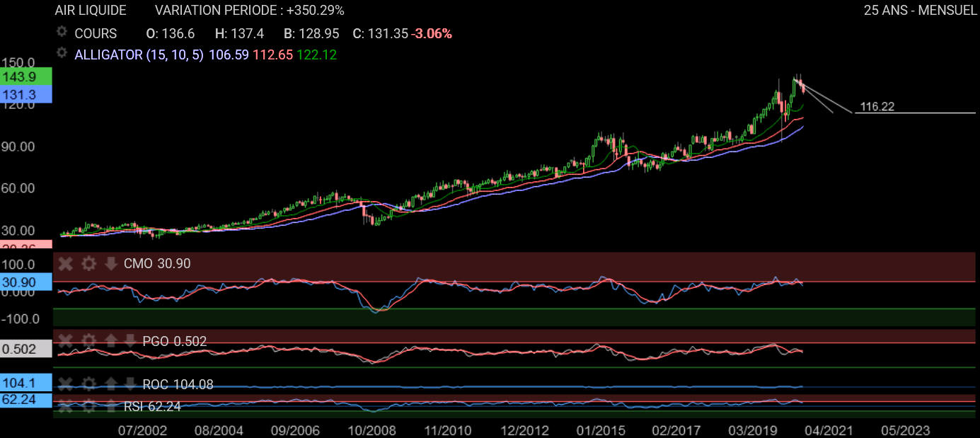
Task: Close the PGO indicator panel
Action: click(65, 341)
